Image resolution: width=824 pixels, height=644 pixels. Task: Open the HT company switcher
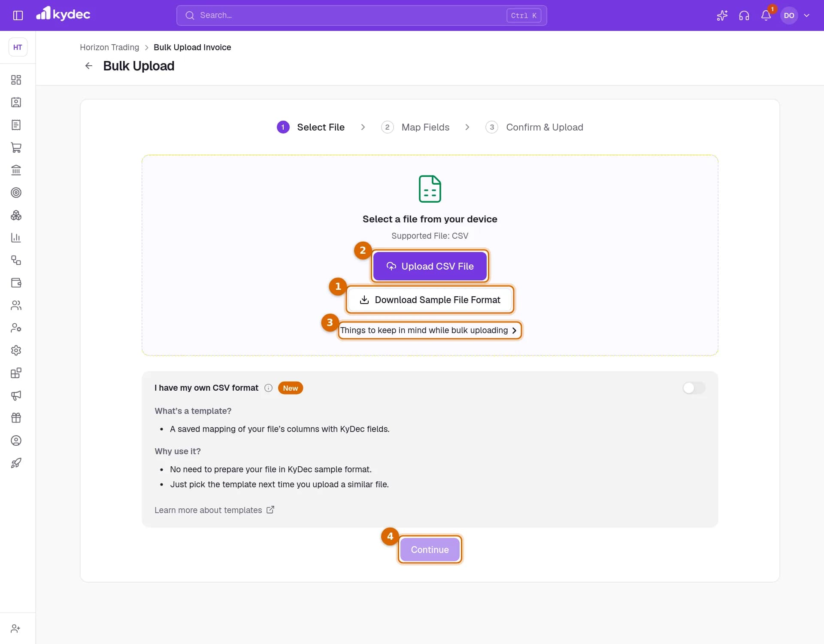[x=18, y=47]
